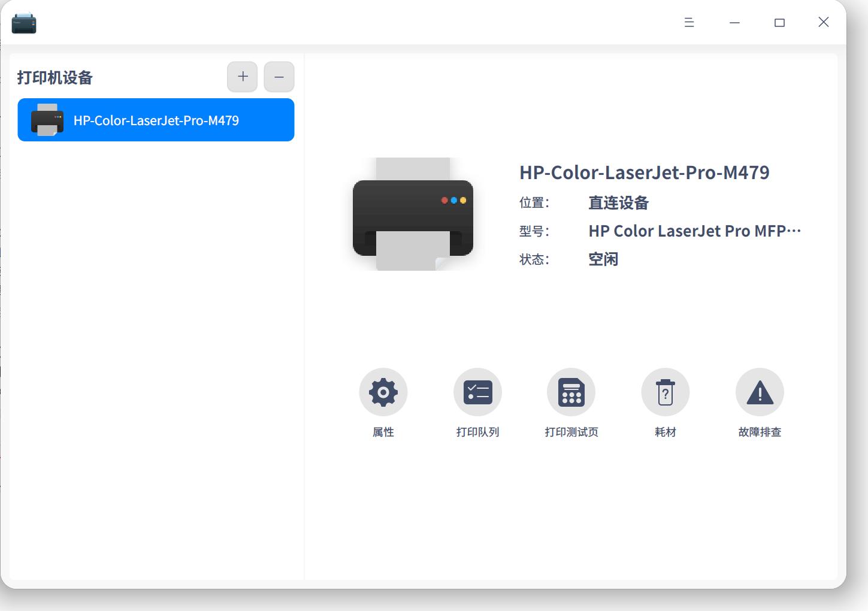
Task: Click the 空闲 status value
Action: click(603, 259)
